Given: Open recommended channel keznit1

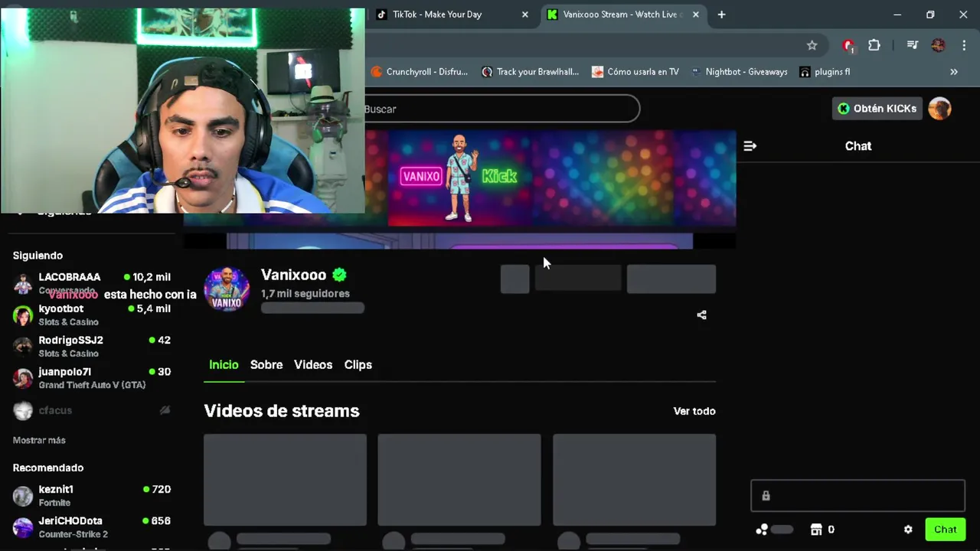Looking at the screenshot, I should tap(92, 495).
